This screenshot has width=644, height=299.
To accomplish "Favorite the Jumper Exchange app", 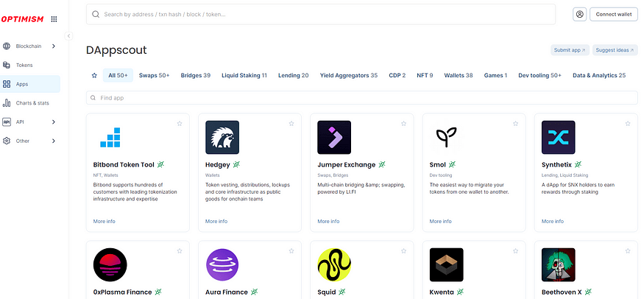I will 404,124.
